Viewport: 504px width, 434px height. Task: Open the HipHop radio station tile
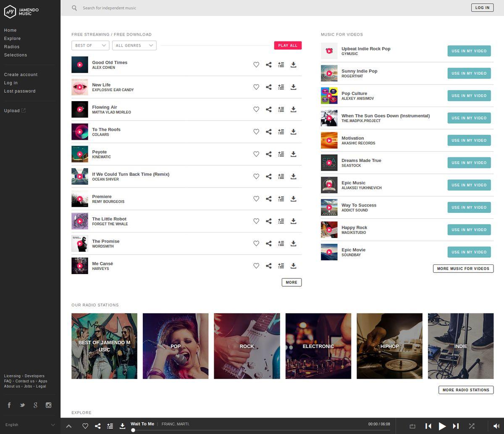tap(389, 346)
